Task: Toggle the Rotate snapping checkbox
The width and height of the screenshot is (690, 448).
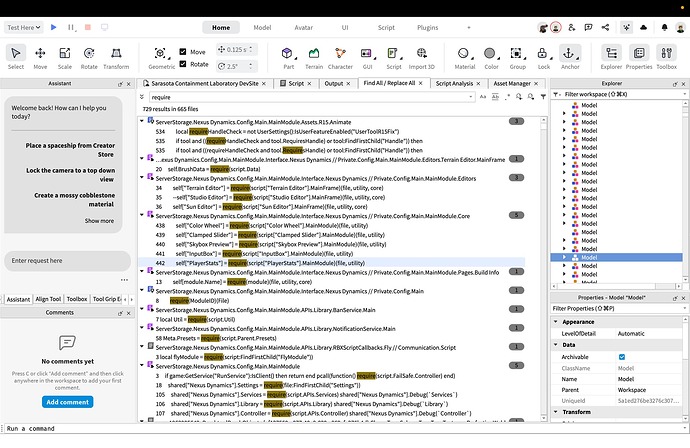Action: coord(183,64)
